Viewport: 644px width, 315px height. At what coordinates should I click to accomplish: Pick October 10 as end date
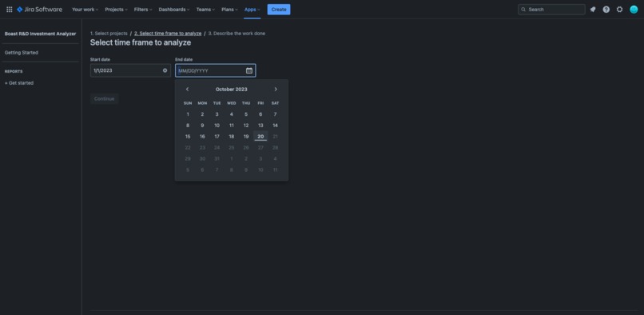217,126
